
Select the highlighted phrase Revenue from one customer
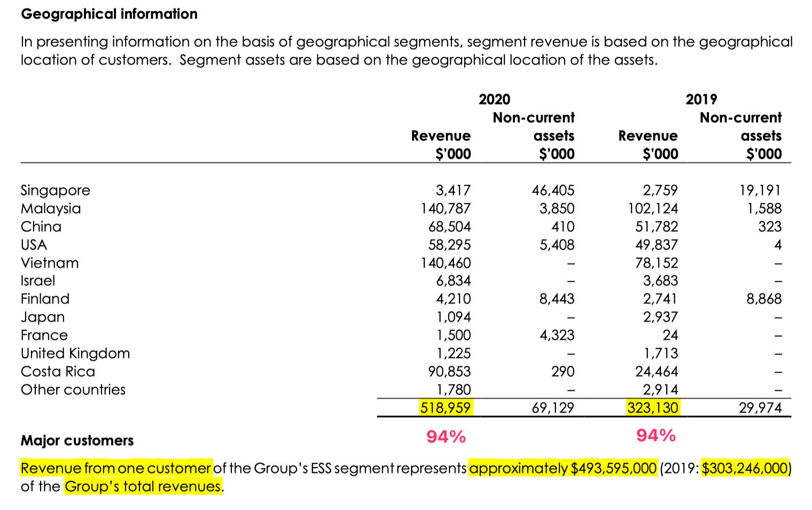pyautogui.click(x=115, y=468)
